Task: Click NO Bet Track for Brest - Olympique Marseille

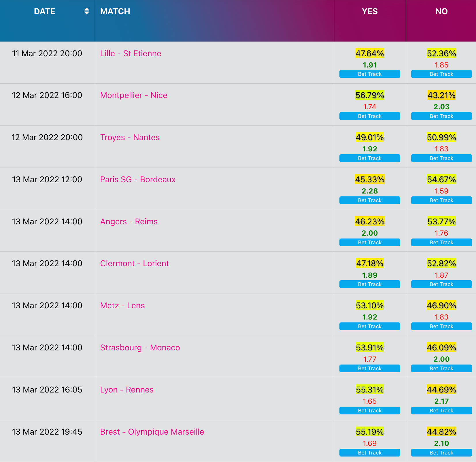Action: pos(441,453)
